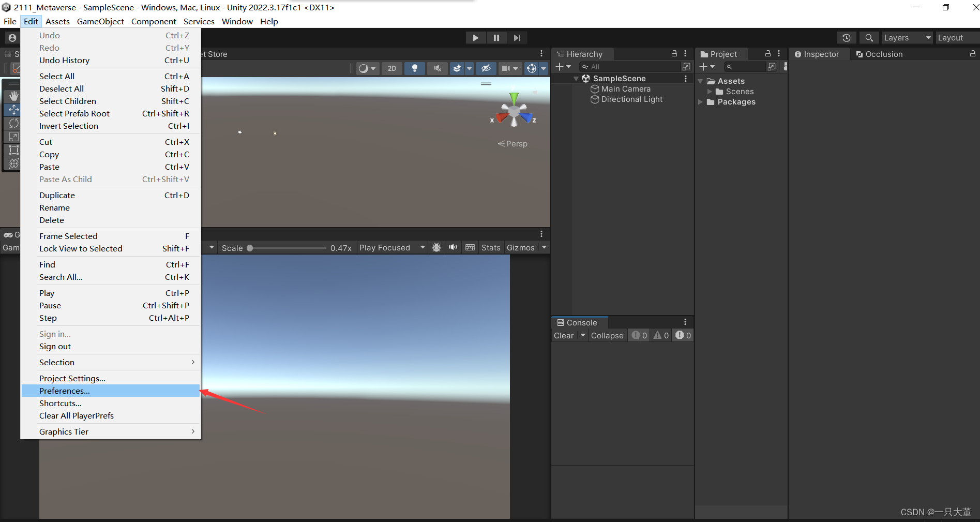The image size is (980, 522).
Task: Select the Rect transform tool
Action: (13, 150)
